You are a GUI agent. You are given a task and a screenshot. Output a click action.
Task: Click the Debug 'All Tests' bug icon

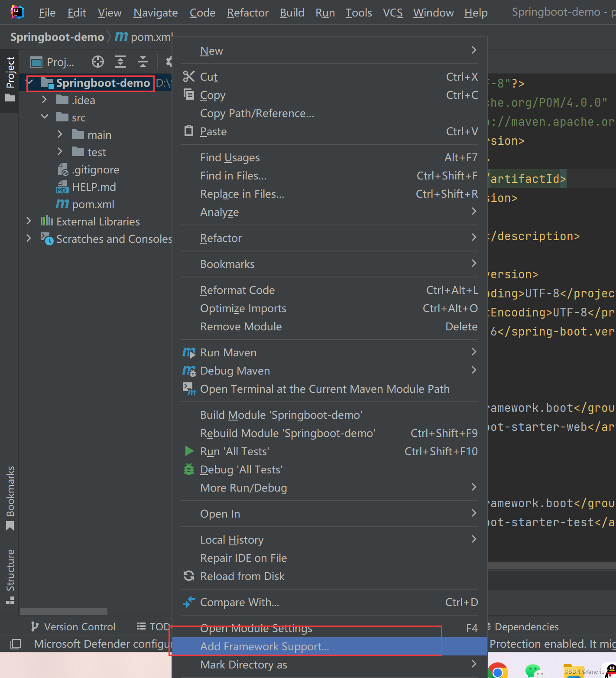coord(189,469)
